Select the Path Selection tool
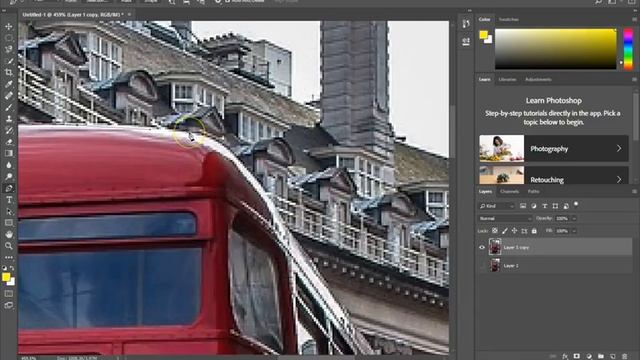The height and width of the screenshot is (360, 640). [9, 211]
